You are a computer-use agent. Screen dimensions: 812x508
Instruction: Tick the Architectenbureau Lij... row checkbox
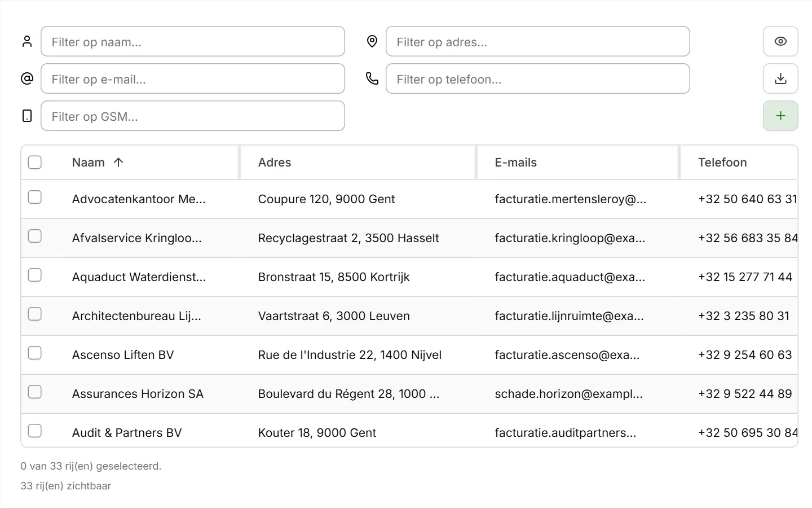point(35,314)
